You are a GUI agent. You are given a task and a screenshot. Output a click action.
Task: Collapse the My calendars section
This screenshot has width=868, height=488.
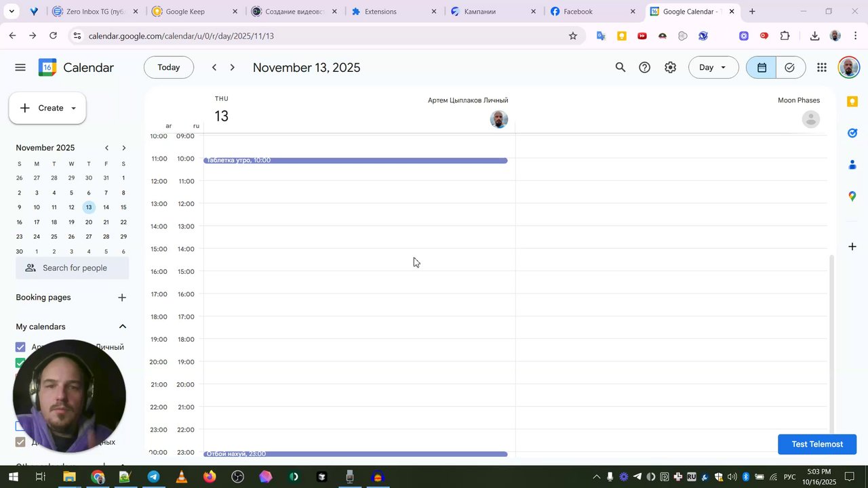click(122, 327)
